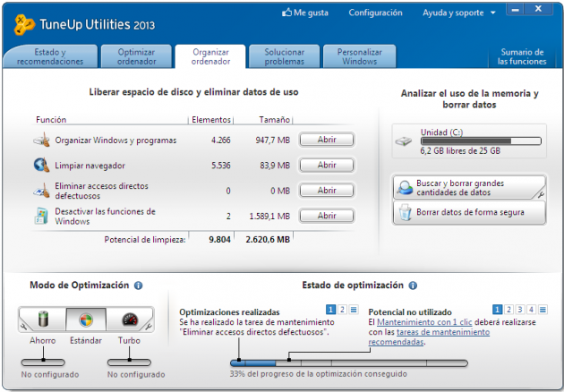Click the Unidad (C:) usage bar
Image resolution: width=564 pixels, height=392 pixels.
481,141
